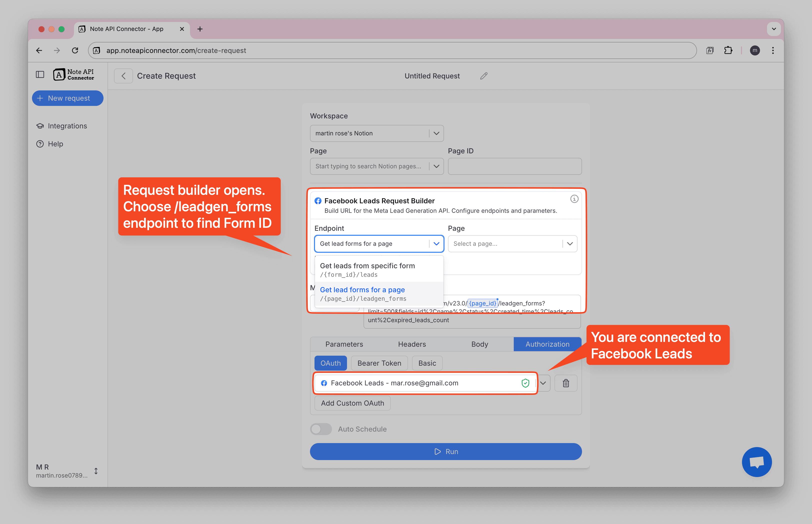The width and height of the screenshot is (812, 524).
Task: Click the info icon in Facebook Leads builder
Action: point(574,199)
